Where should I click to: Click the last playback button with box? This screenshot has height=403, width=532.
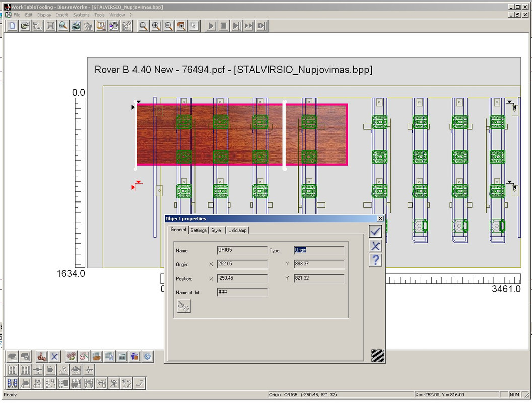pyautogui.click(x=261, y=26)
